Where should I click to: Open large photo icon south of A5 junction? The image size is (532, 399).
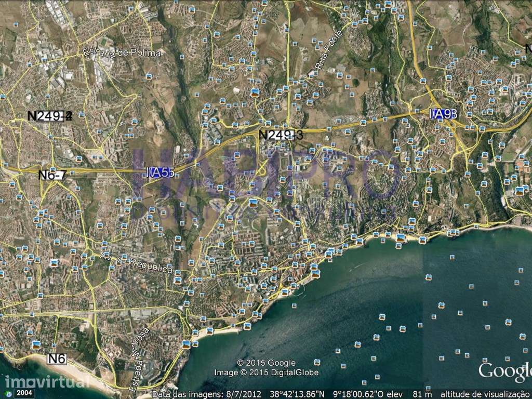[x=252, y=203]
